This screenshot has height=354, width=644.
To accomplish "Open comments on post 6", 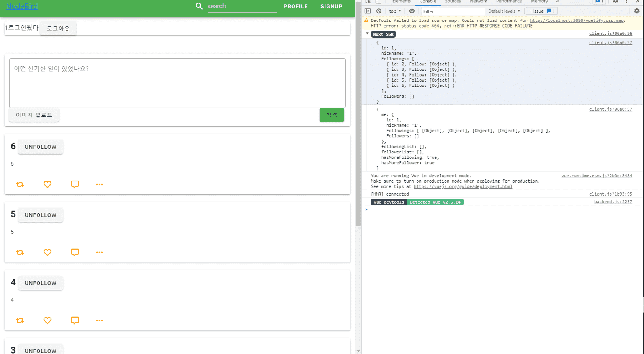I will (x=75, y=184).
